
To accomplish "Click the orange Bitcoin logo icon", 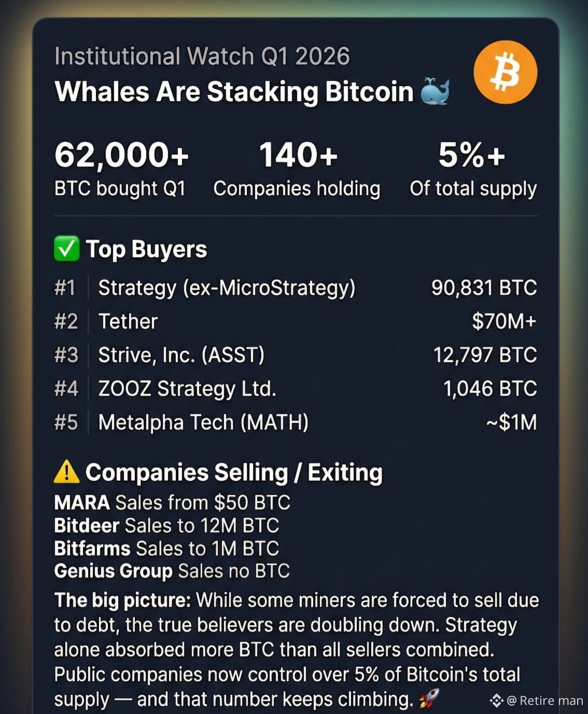I will click(505, 73).
